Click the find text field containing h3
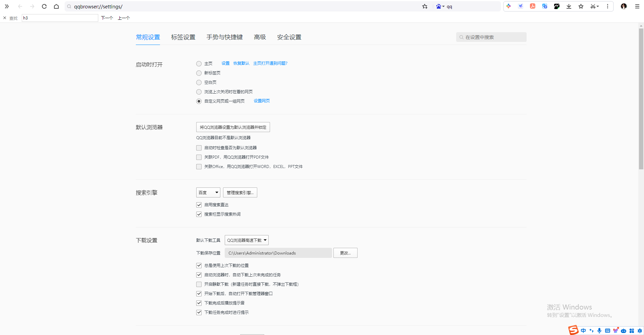 pos(60,18)
